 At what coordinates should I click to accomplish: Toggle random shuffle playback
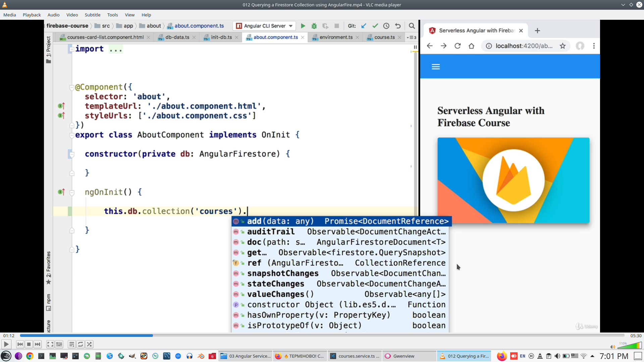tap(89, 344)
